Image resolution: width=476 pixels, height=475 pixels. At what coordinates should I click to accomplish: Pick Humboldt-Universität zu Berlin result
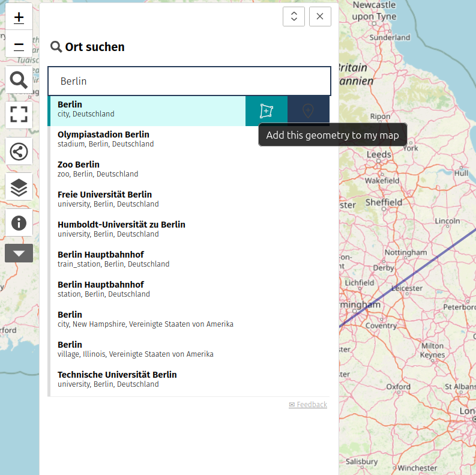(121, 229)
